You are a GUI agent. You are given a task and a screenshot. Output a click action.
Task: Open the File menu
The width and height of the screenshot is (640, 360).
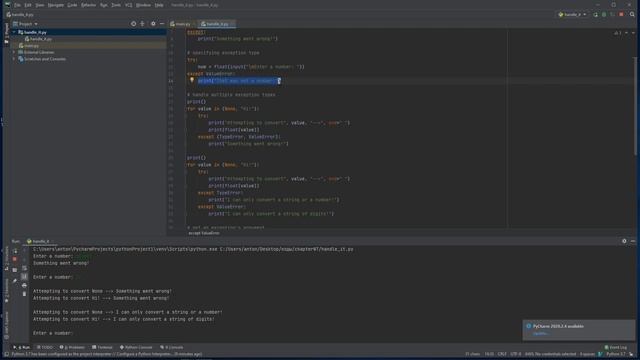(17, 5)
